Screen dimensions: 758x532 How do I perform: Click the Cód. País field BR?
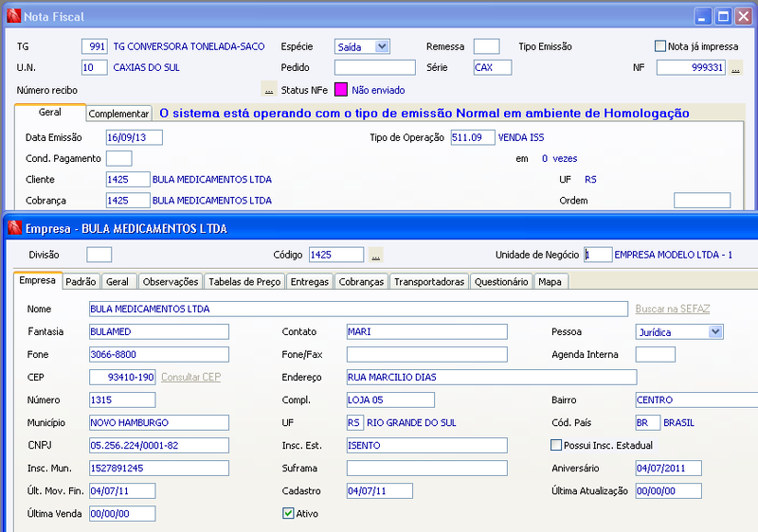648,422
